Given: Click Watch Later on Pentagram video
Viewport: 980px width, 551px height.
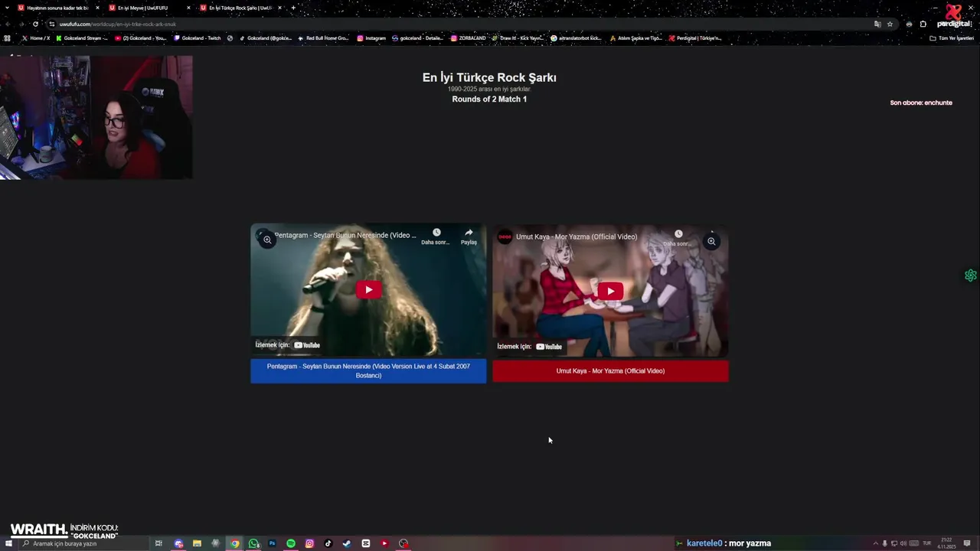Looking at the screenshot, I should (x=436, y=236).
